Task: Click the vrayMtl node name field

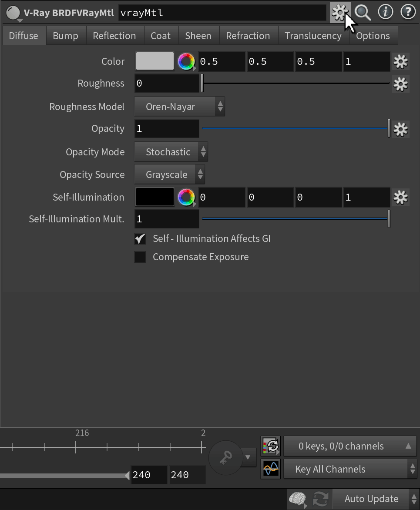Action: 222,13
